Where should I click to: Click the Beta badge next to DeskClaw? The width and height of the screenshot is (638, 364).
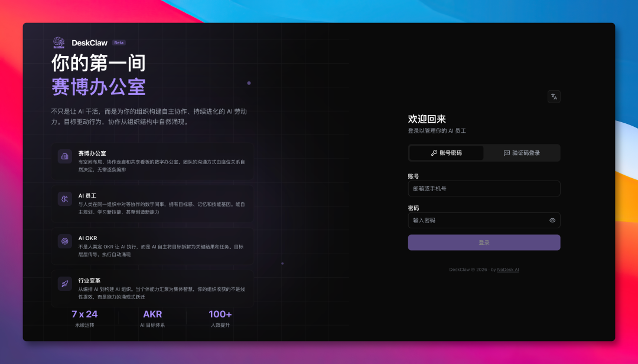pos(118,42)
